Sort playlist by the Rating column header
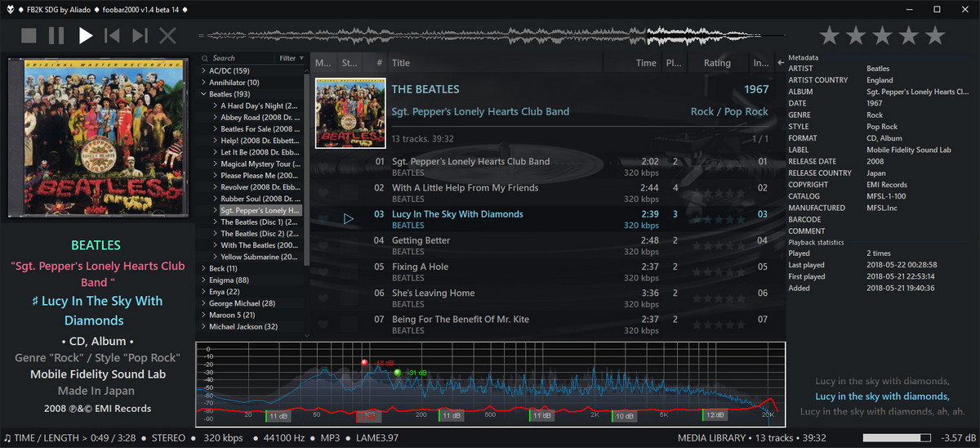This screenshot has height=448, width=980. 717,63
